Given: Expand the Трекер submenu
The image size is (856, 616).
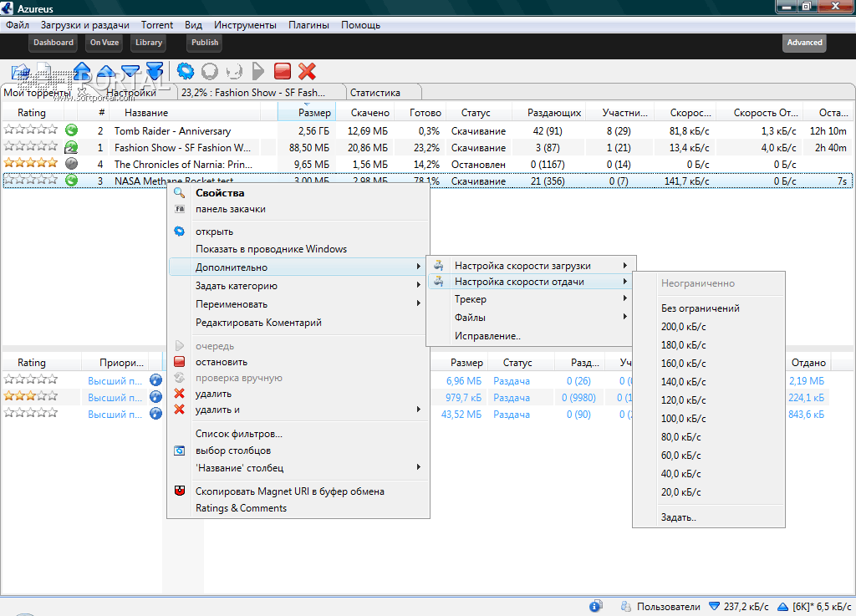Looking at the screenshot, I should click(531, 299).
